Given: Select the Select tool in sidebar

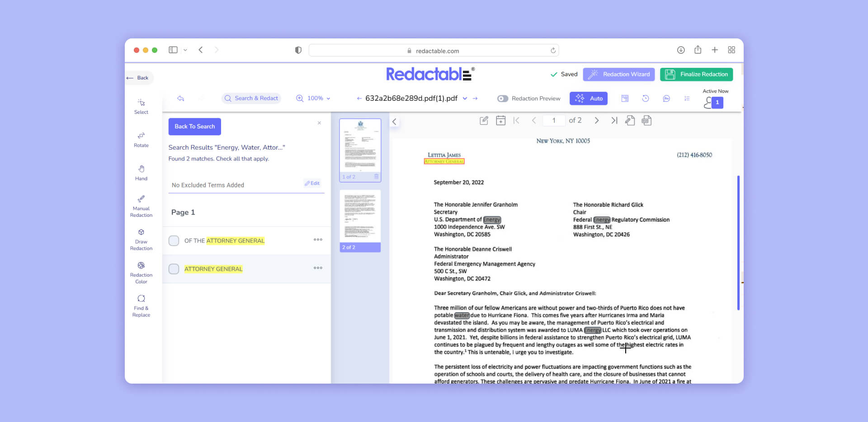Looking at the screenshot, I should (141, 107).
